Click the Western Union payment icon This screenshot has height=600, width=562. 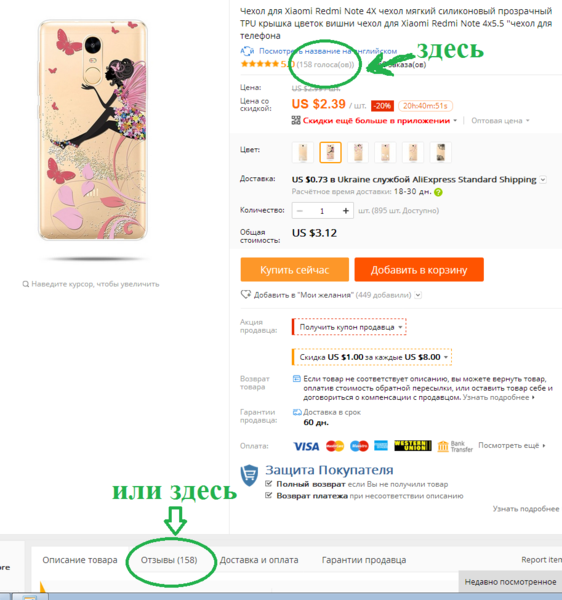pos(413,446)
